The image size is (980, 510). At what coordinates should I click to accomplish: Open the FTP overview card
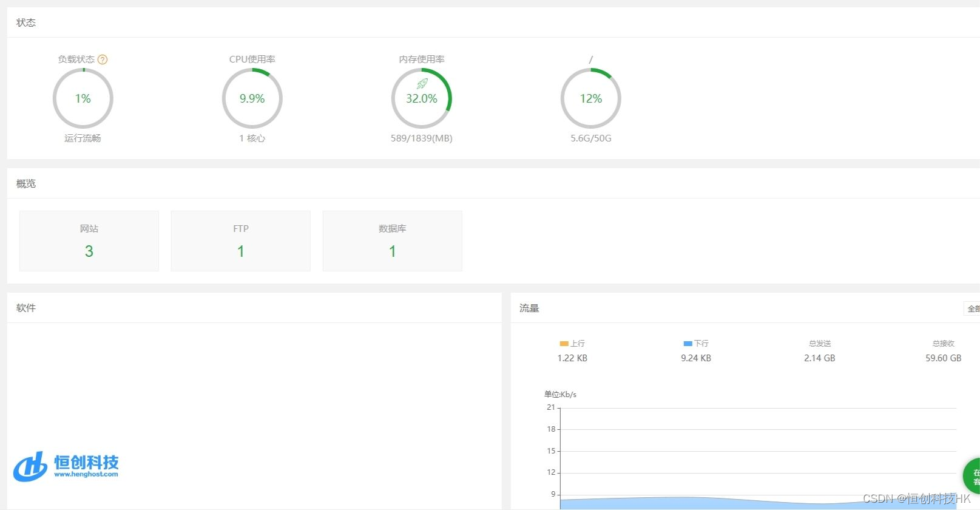(241, 241)
